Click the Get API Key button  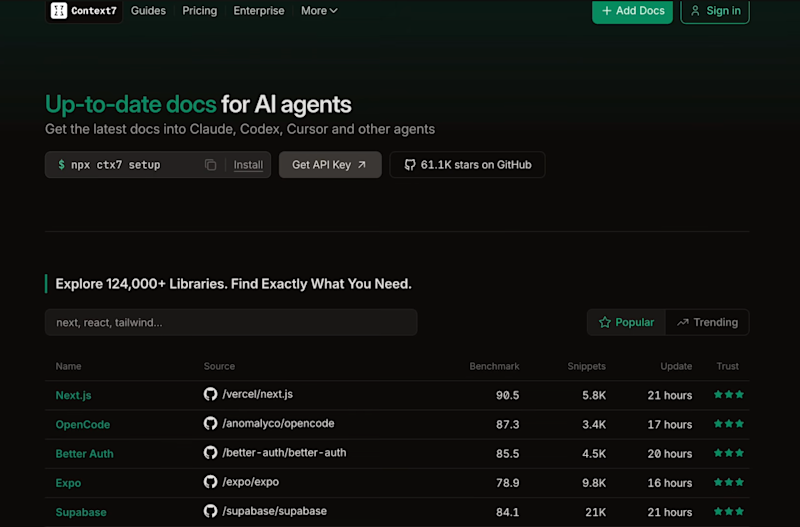click(x=330, y=165)
